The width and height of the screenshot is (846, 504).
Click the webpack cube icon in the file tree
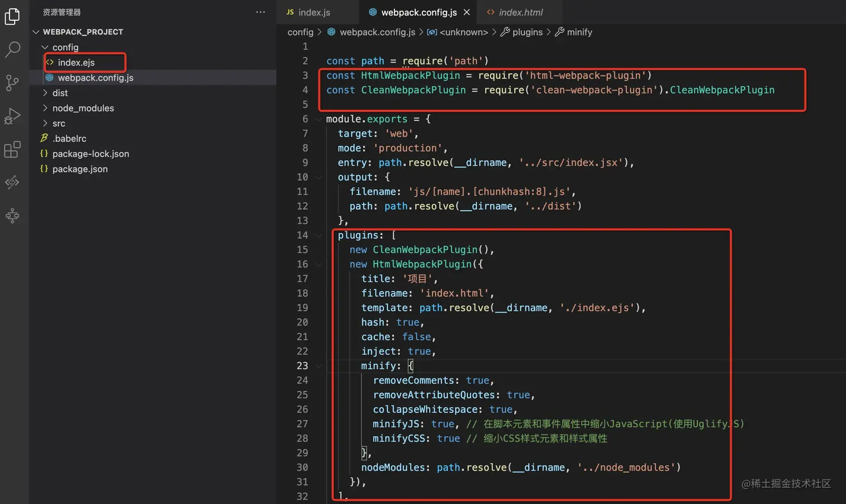pos(50,77)
